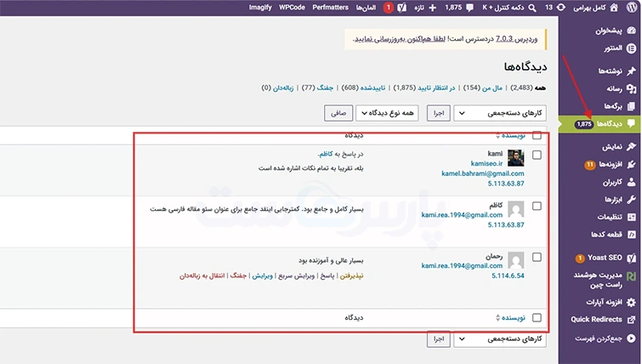Click the comments bubble icon beside دیدگاه‌ها

tap(631, 123)
